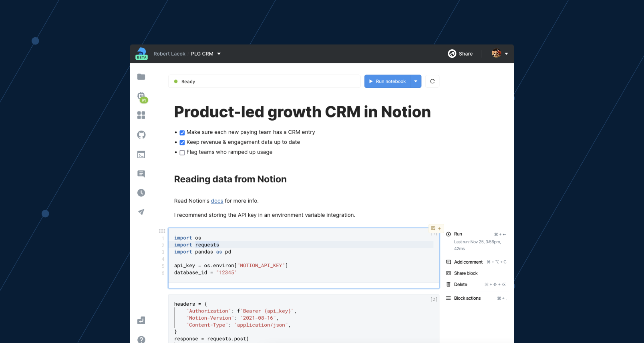
Task: Click the 'import requests' code line
Action: (197, 245)
